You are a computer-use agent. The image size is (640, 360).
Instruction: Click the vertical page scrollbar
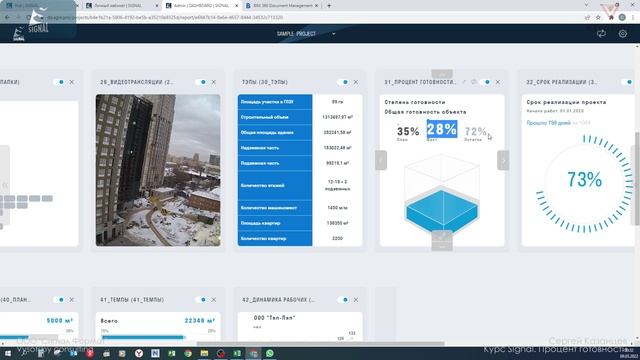[637, 178]
